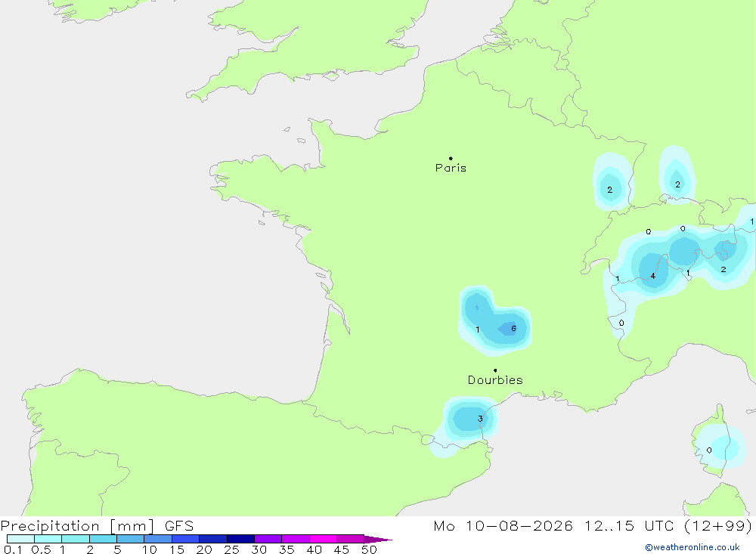Click the 0 mm value over Corsica

[x=709, y=450]
